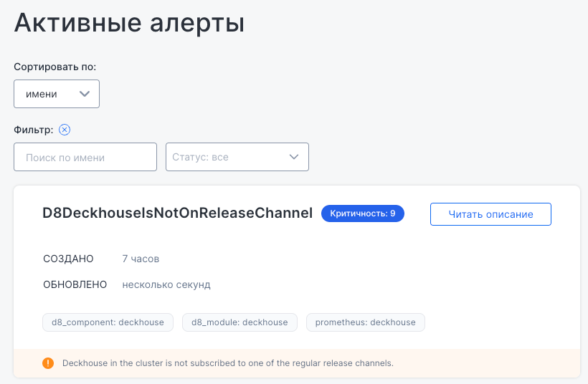Select the "prometheus: deckhouse" label tag
588x384 pixels.
(x=366, y=322)
